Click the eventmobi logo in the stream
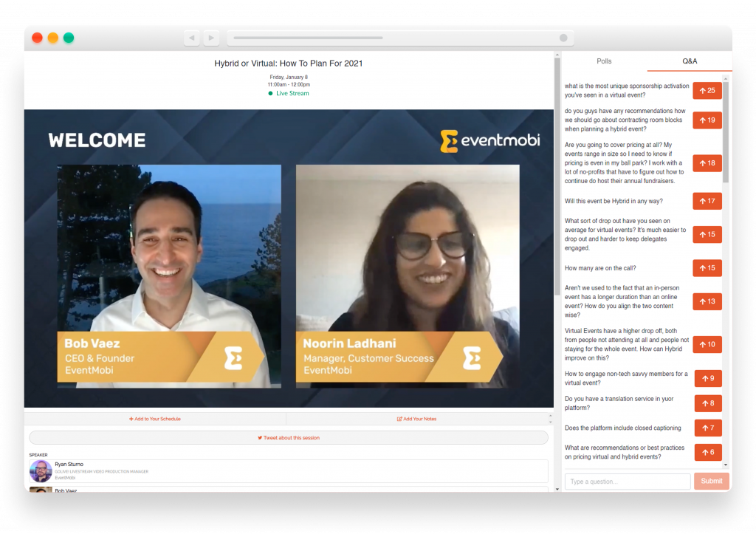 [x=490, y=141]
